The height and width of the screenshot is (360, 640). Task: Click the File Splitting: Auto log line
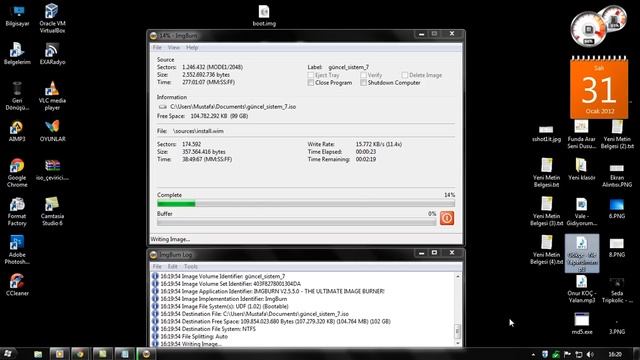click(194, 337)
